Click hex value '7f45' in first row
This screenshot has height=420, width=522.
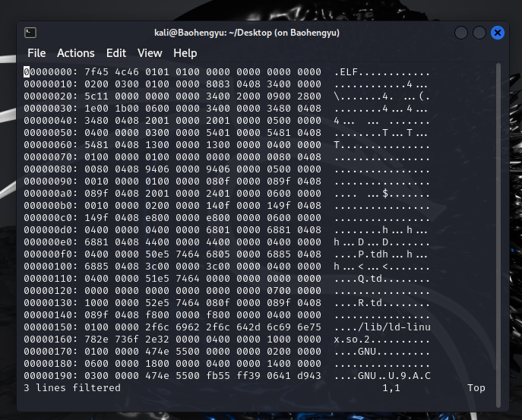click(96, 72)
